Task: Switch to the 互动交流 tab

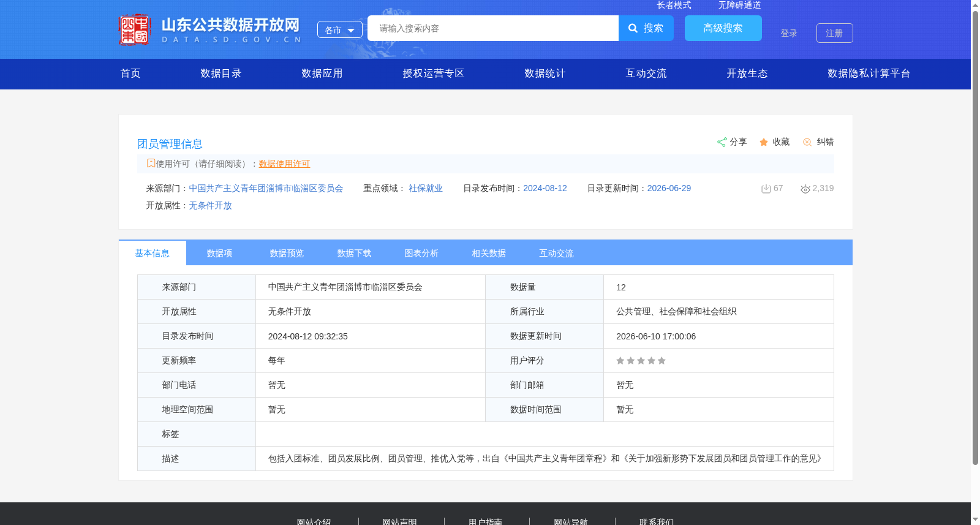Action: click(x=557, y=253)
